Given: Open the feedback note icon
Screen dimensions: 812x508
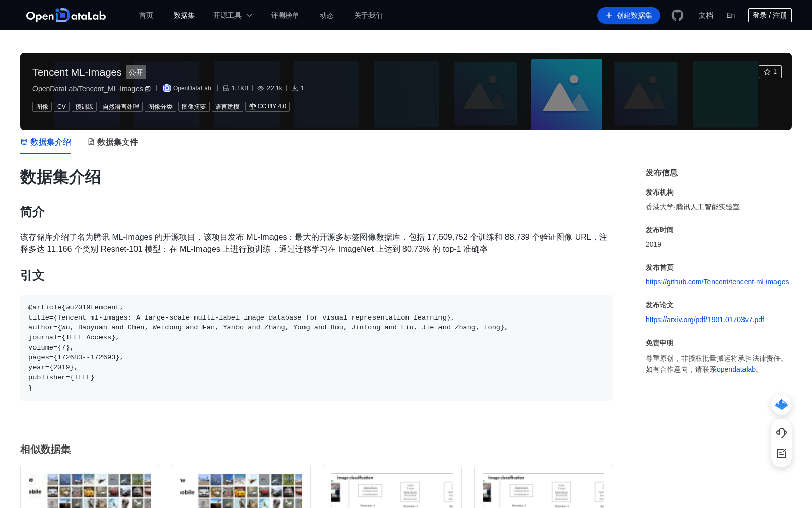Looking at the screenshot, I should 782,453.
